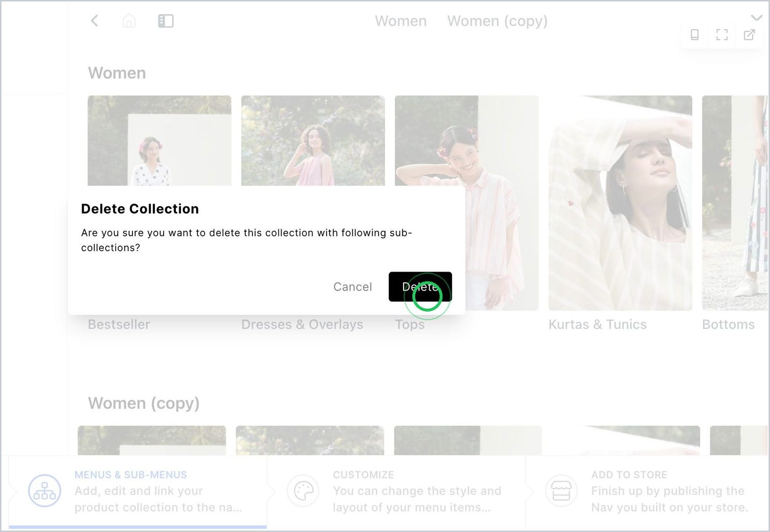Screen dimensions: 770x532
Task: Open the Bottoms collection thumbnail
Action: [735, 203]
